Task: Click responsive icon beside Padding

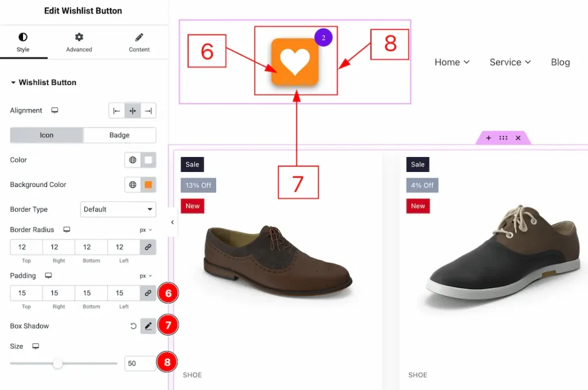Action: point(48,275)
